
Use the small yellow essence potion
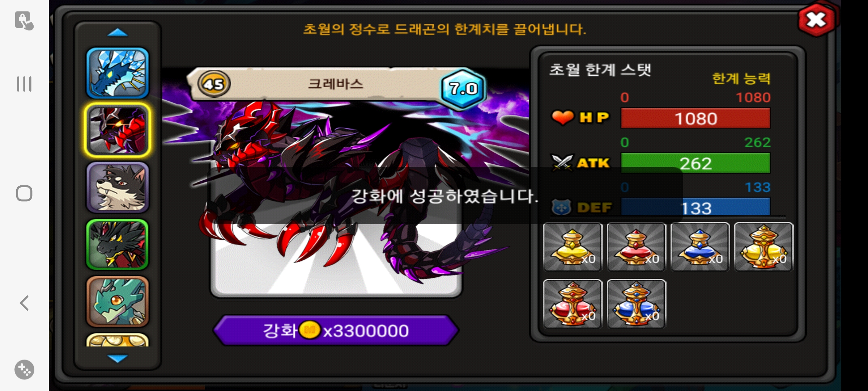[x=573, y=247]
